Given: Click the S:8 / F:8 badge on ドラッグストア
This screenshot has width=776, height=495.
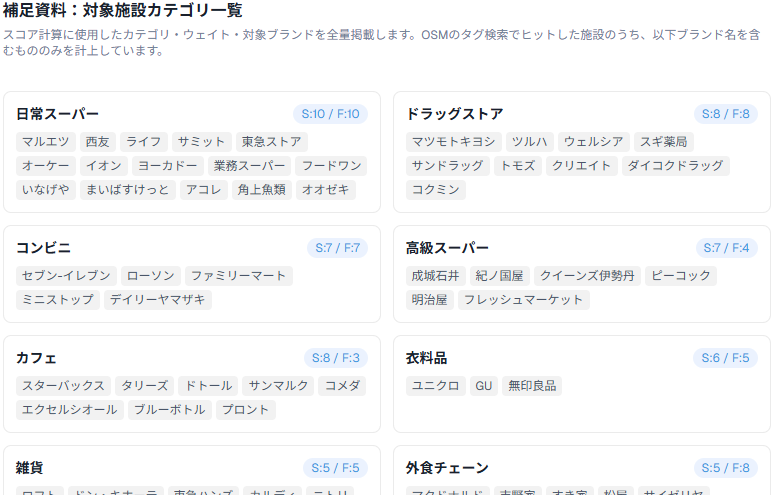Looking at the screenshot, I should tap(726, 114).
